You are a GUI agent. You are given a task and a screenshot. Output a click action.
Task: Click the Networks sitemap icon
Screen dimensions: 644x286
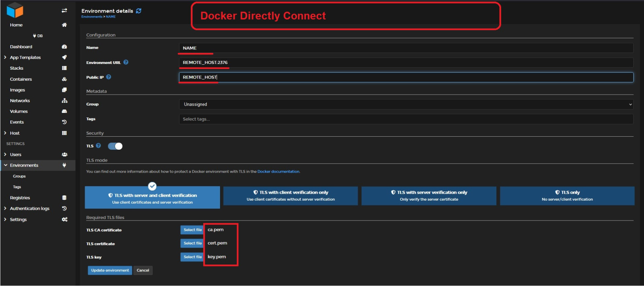click(64, 101)
